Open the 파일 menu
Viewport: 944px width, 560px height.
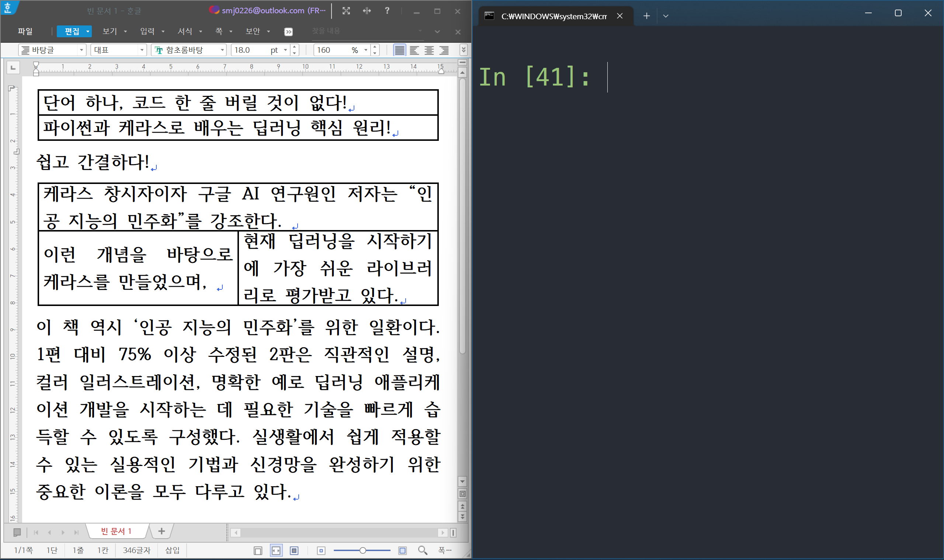coord(25,31)
